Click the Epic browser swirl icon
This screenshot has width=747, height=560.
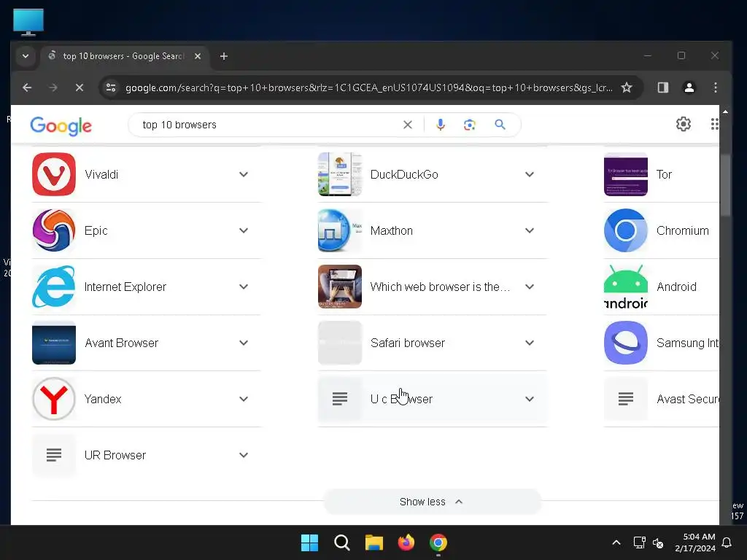tap(54, 230)
